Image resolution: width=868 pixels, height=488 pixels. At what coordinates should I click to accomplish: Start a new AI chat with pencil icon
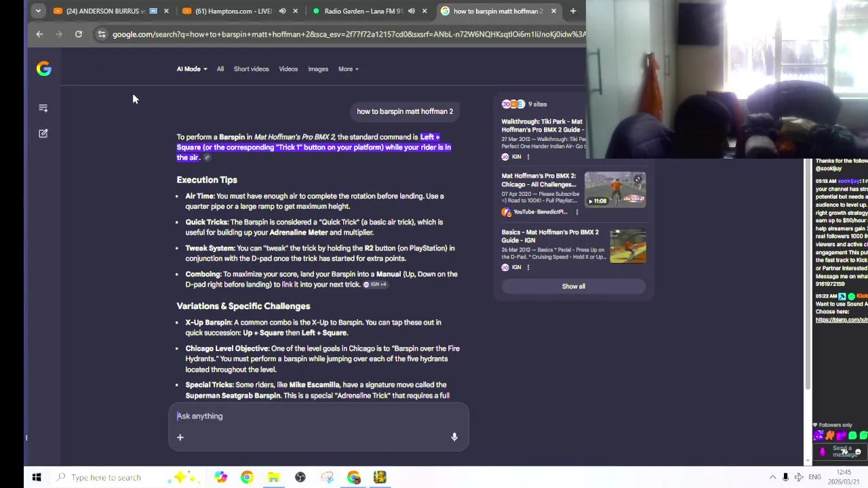coord(43,134)
